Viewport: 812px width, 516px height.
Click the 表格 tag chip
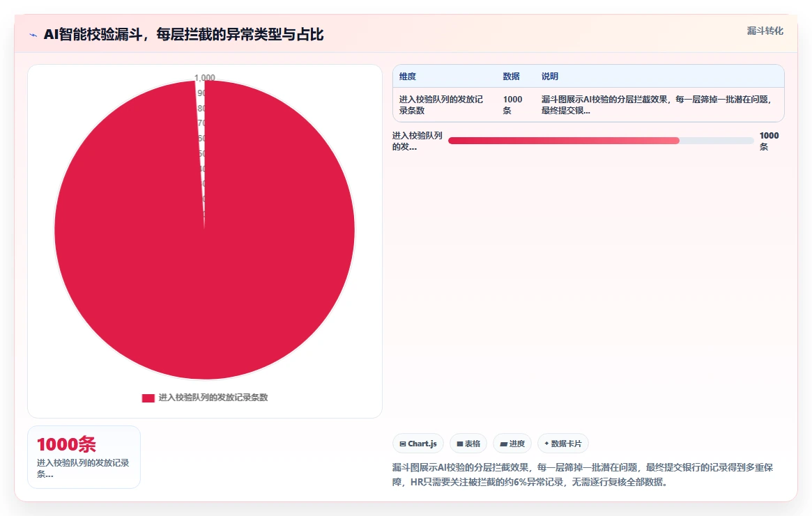pos(468,444)
